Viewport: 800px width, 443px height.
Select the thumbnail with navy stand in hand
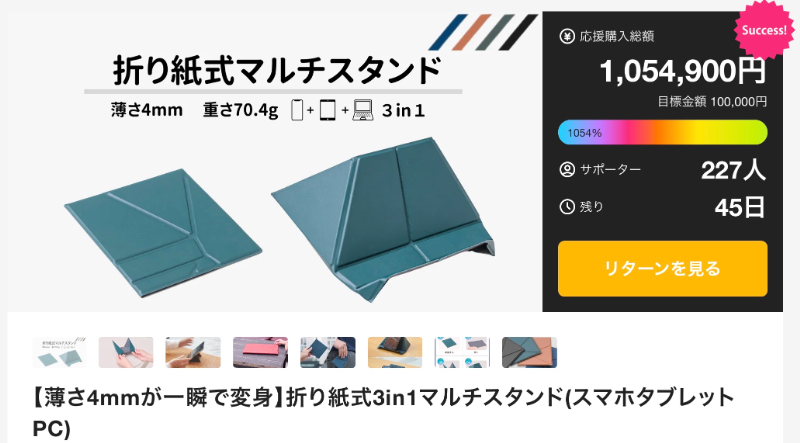328,352
